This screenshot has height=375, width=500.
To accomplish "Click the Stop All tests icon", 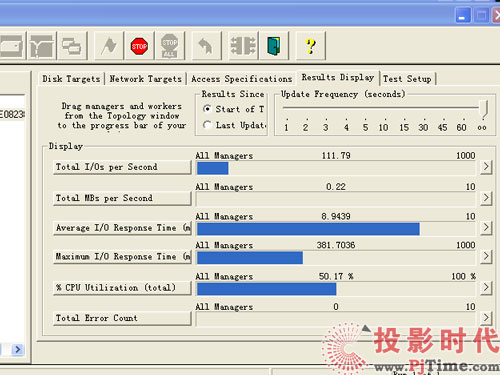I will tap(170, 46).
